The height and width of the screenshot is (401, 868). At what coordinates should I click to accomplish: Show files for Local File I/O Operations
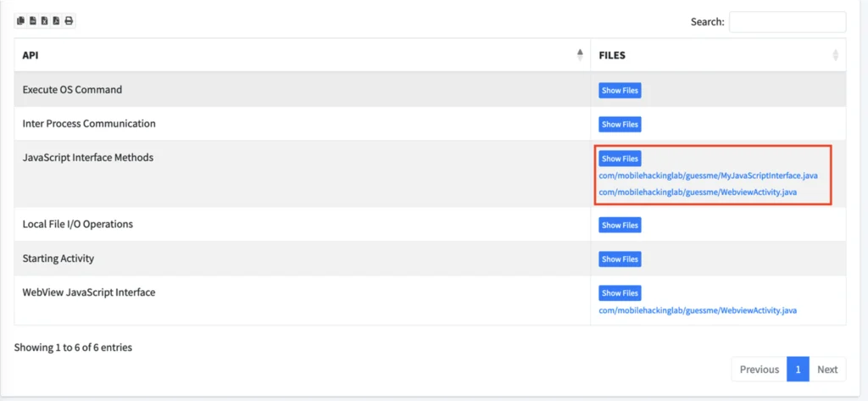point(620,226)
